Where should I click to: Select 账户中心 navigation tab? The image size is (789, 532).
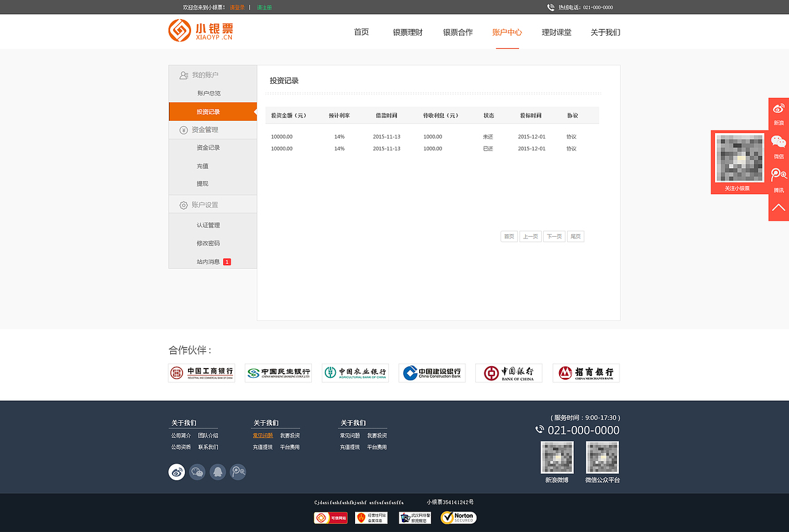pos(507,32)
